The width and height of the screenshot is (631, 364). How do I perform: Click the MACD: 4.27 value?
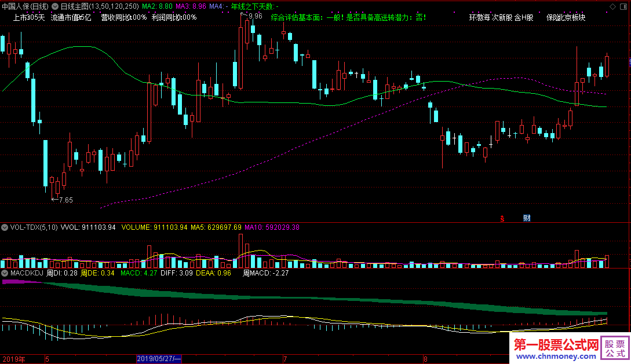pyautogui.click(x=139, y=273)
